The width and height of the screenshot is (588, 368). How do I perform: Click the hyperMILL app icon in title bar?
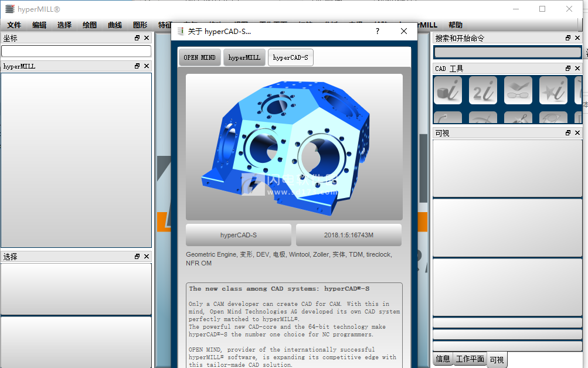pos(10,9)
